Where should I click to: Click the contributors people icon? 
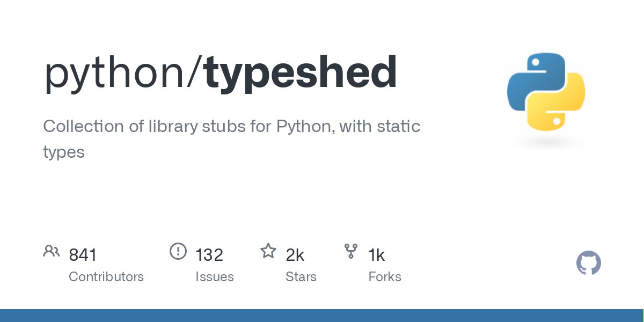[x=52, y=251]
